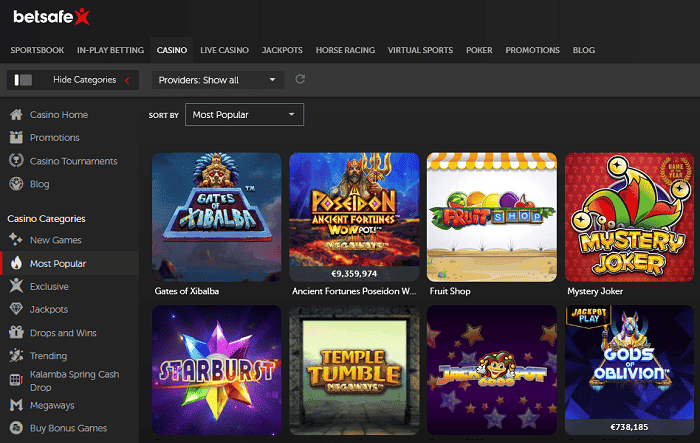
Task: Click the Kalamba Spring Cash Drop icon
Action: [16, 380]
